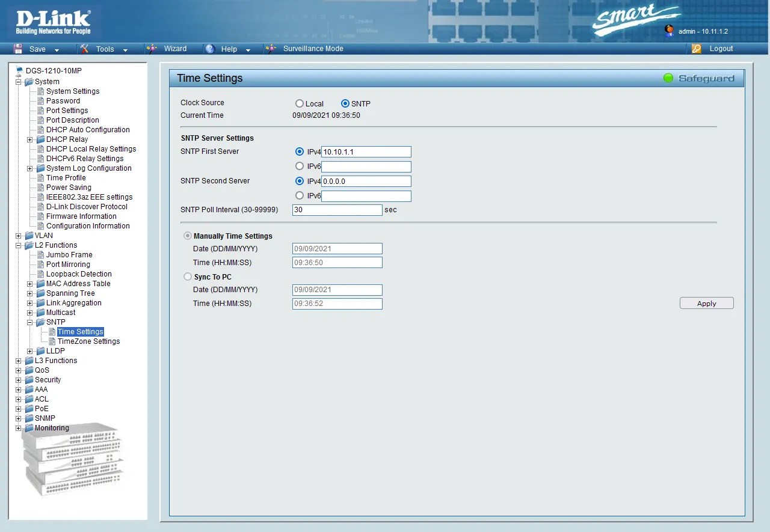Screen dimensions: 770x532
Task: Select SNTP clock source
Action: click(345, 103)
